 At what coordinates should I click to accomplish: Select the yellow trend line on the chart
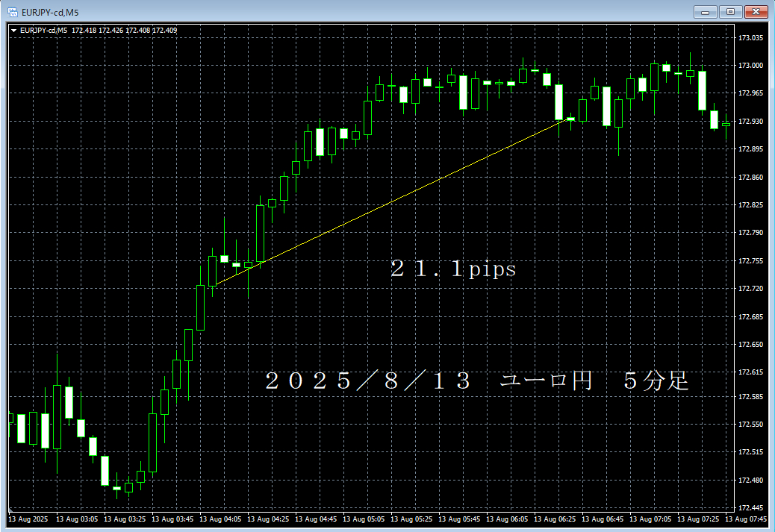coord(392,201)
